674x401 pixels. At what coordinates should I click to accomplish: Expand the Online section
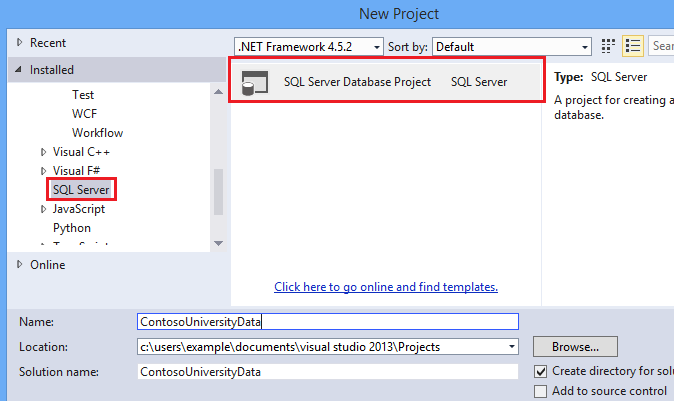(19, 264)
